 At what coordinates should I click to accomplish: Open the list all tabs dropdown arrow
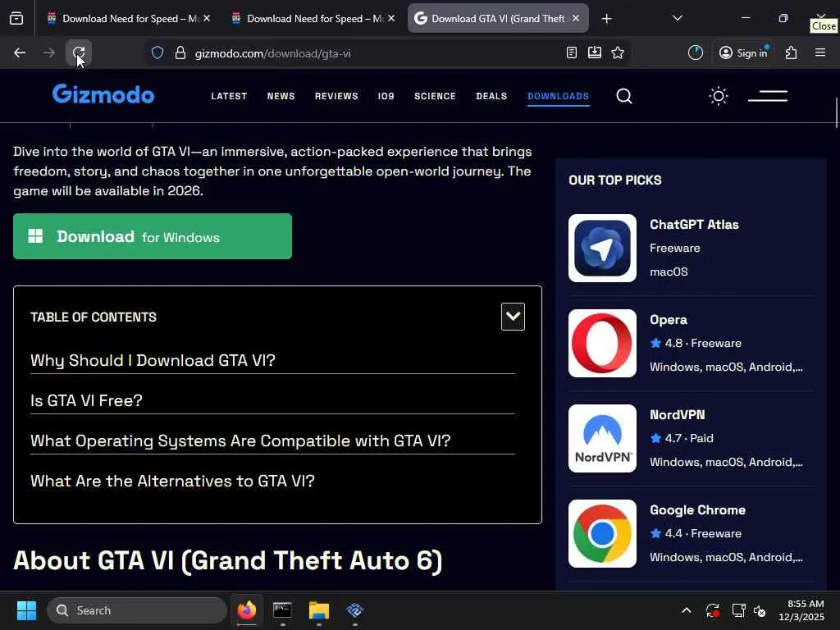[x=677, y=19]
